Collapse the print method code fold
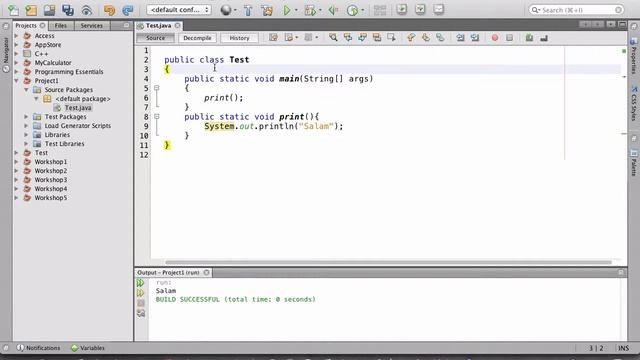Viewport: 640px width, 360px height. (x=156, y=116)
